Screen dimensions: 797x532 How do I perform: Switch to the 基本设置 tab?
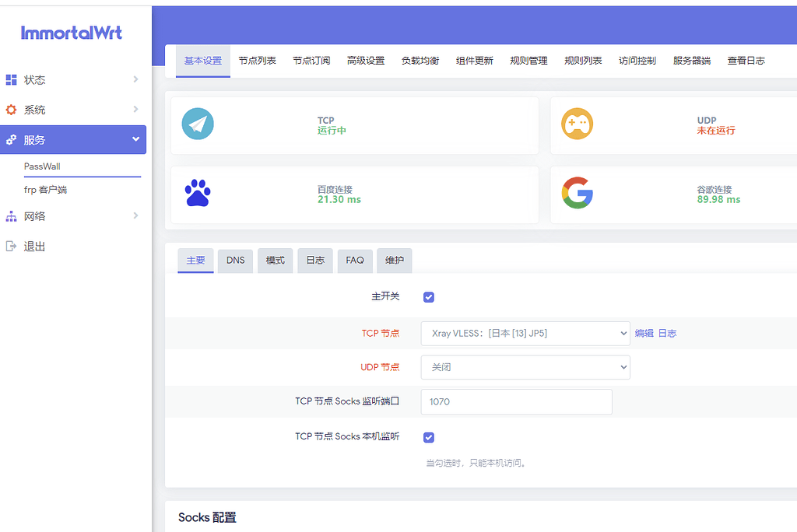[x=203, y=61]
